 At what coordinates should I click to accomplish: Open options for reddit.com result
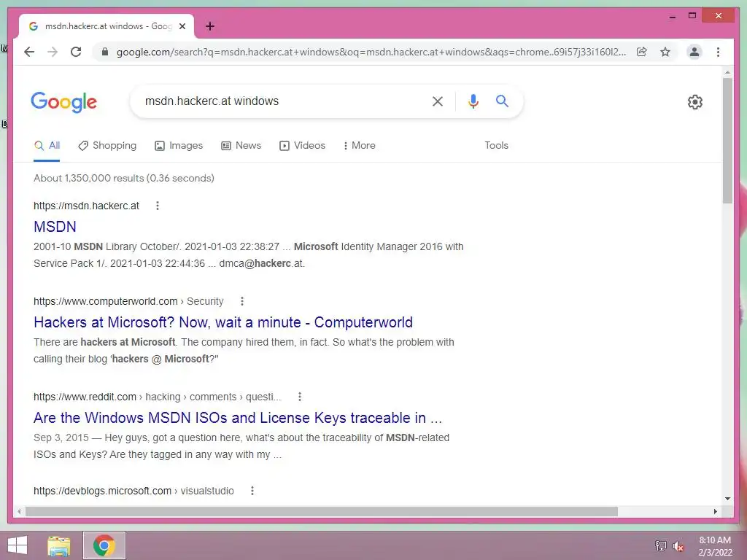[x=300, y=397]
